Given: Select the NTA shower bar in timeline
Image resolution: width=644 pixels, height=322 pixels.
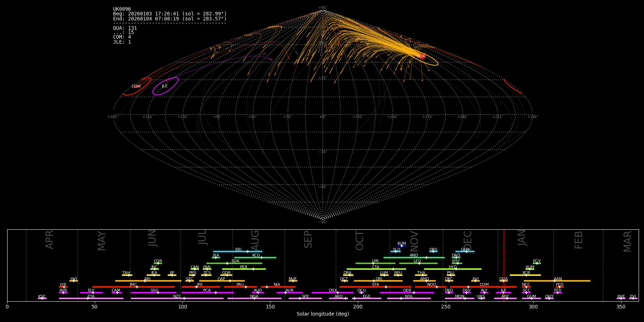Looking at the screenshot, I should [x=409, y=298].
